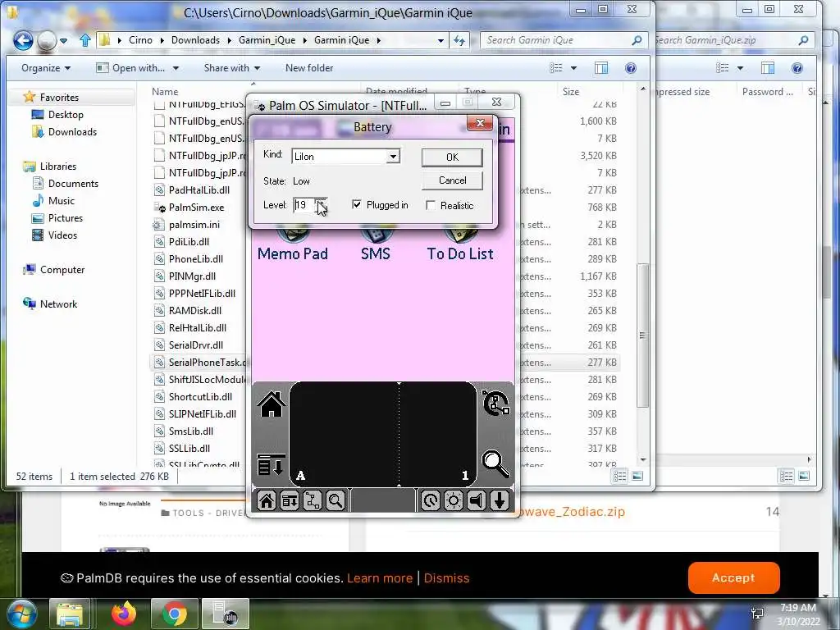Confirm battery settings with OK

[452, 157]
